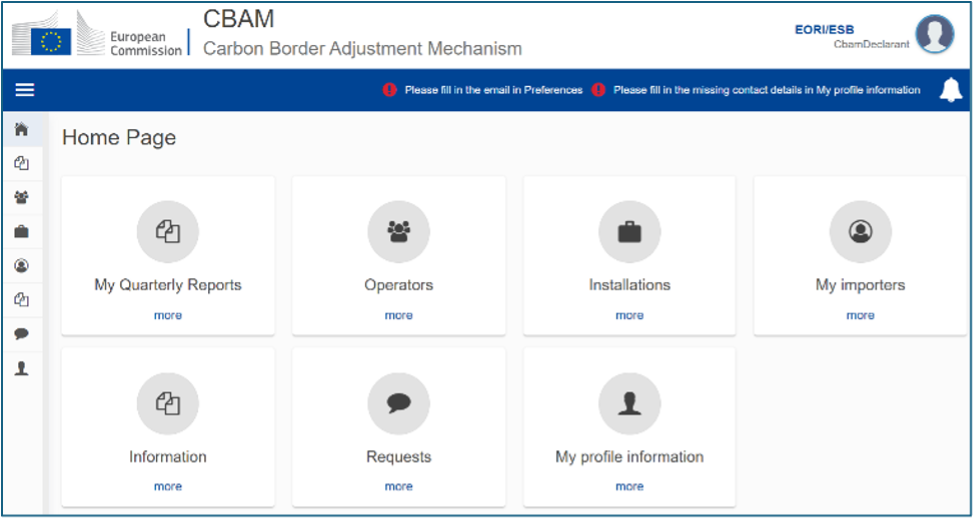Click 'more' under My profile information
The width and height of the screenshot is (977, 522).
[x=629, y=487]
